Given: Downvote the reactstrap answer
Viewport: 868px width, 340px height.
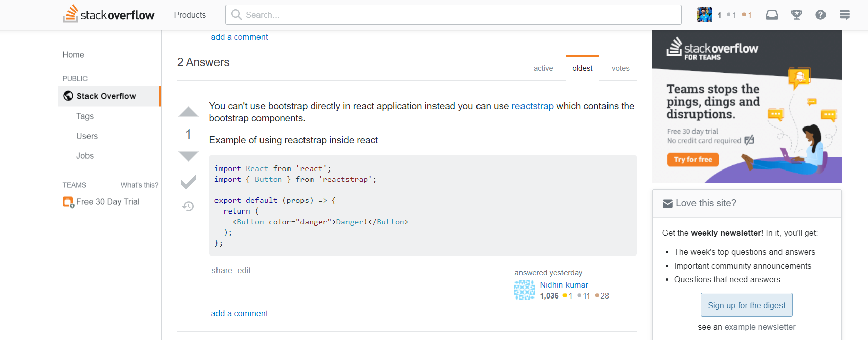Looking at the screenshot, I should click(188, 156).
